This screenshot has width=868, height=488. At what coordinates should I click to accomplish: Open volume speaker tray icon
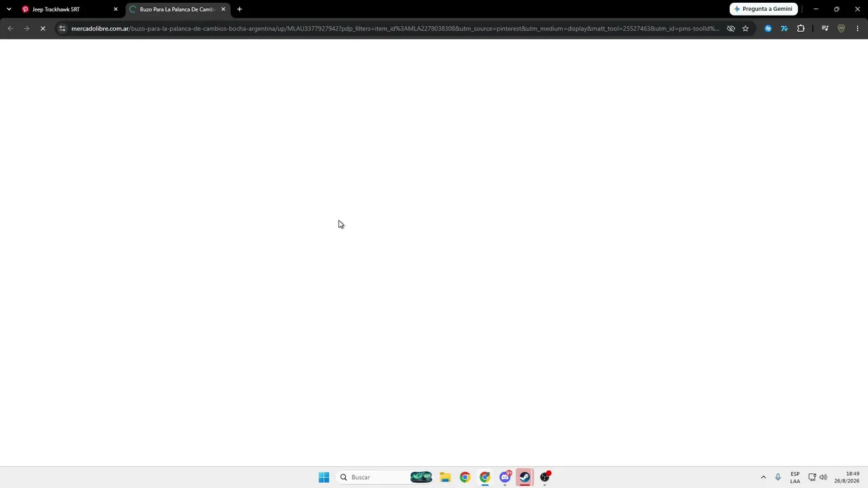[x=823, y=477]
